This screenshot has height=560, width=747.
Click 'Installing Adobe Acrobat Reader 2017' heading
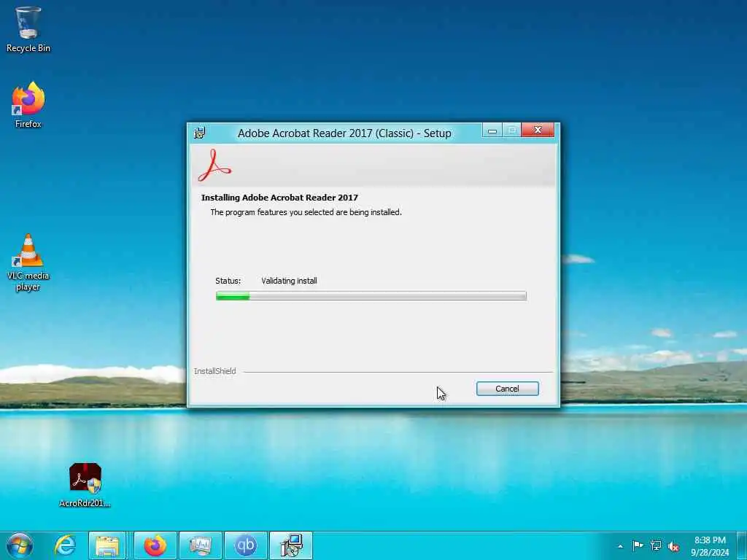[x=279, y=198]
